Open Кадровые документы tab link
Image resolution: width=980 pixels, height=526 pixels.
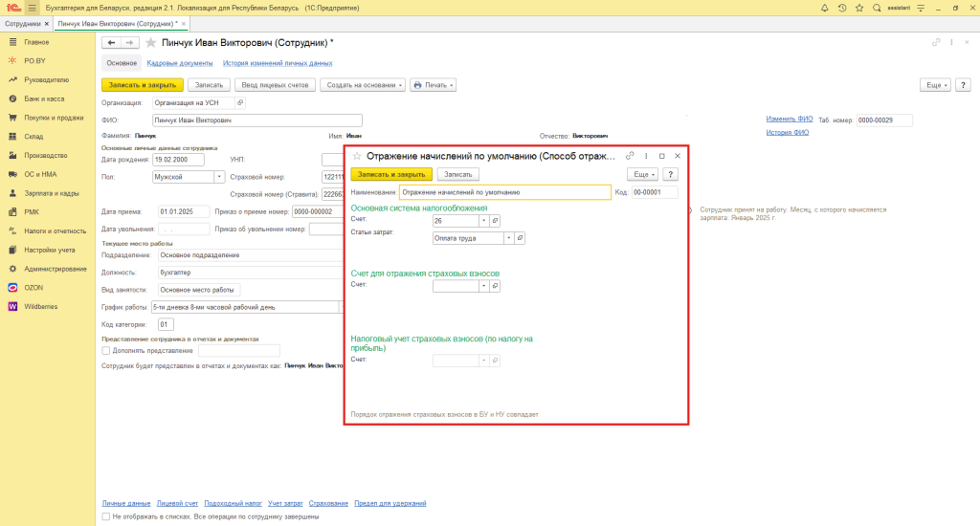180,63
